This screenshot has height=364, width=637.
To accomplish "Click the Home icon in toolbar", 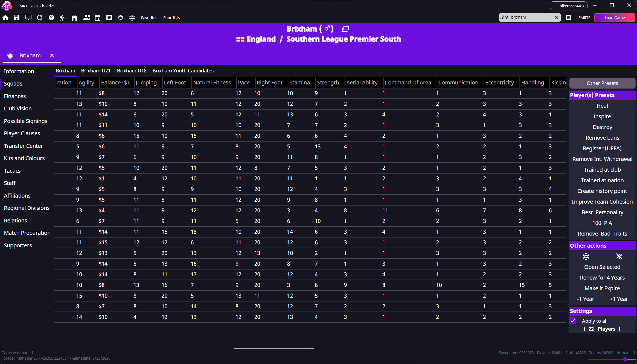I will (5, 18).
